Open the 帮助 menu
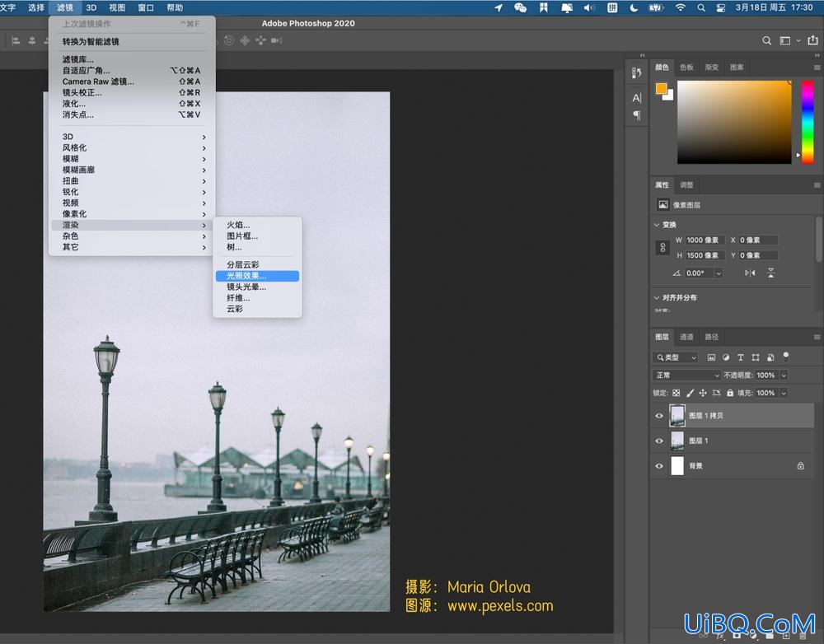Screen dimensions: 824x644 175,7
